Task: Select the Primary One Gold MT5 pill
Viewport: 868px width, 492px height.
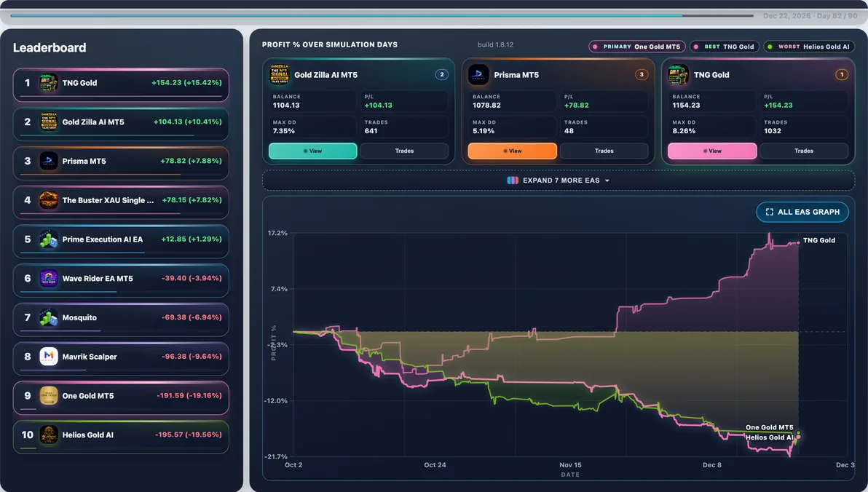Action: 637,47
